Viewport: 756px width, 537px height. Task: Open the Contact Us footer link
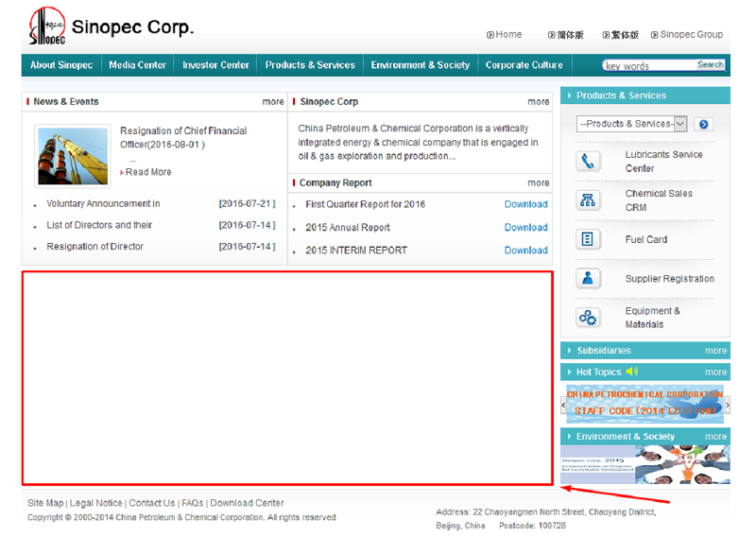pos(152,503)
